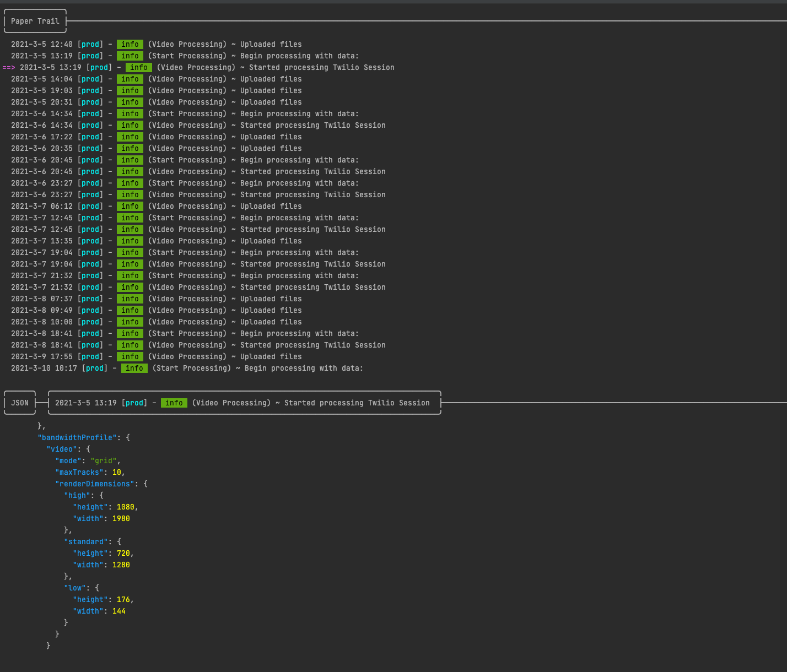Click the "standard" JSON object key
This screenshot has width=787, height=672.
pos(86,541)
